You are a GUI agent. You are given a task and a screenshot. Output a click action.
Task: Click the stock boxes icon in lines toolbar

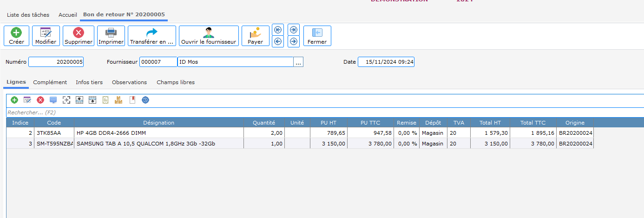(x=118, y=100)
